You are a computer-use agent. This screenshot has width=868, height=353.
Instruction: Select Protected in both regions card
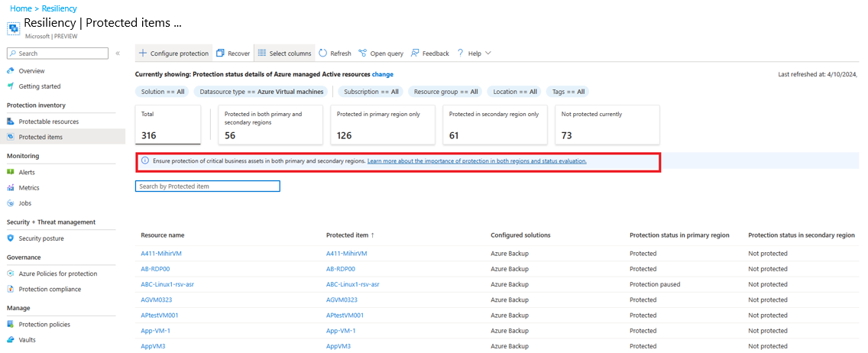click(x=272, y=125)
